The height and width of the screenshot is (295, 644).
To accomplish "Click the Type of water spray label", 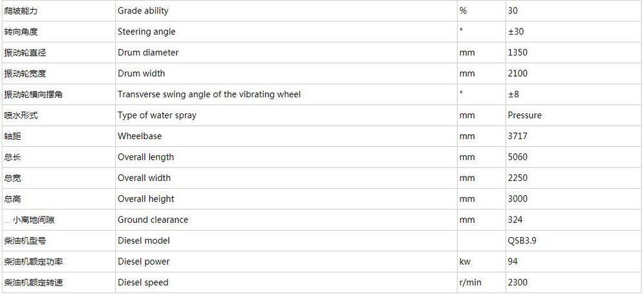I will point(157,115).
